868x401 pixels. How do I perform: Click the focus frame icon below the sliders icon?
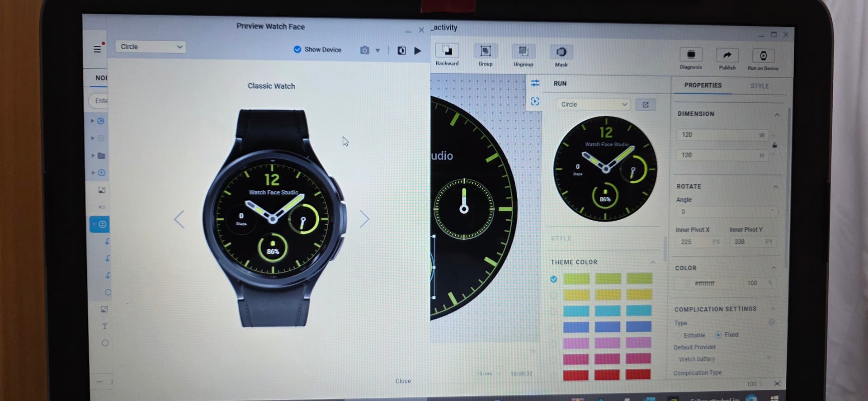click(x=535, y=101)
